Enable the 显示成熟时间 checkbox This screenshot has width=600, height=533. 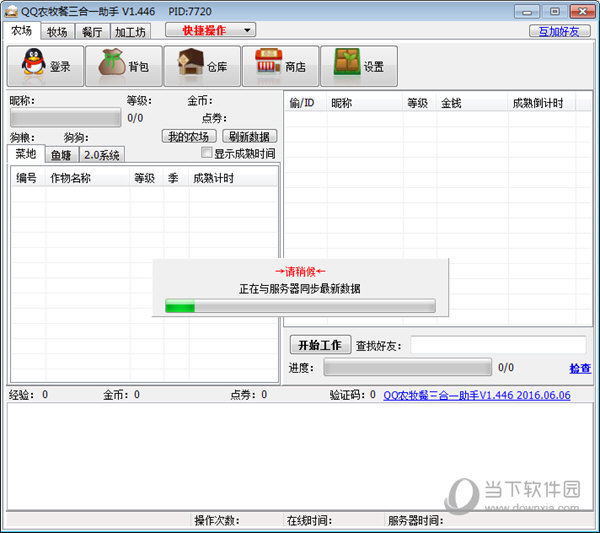(x=207, y=153)
